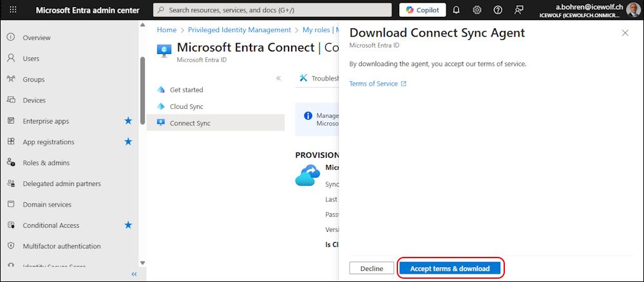Go to Privileged Identity Management breadcrumb
644x282 pixels.
click(x=240, y=30)
